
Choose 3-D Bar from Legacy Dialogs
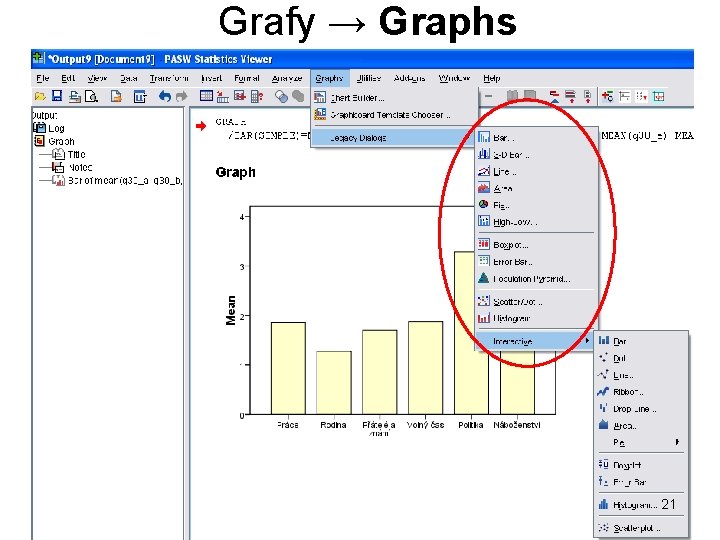[x=536, y=155]
